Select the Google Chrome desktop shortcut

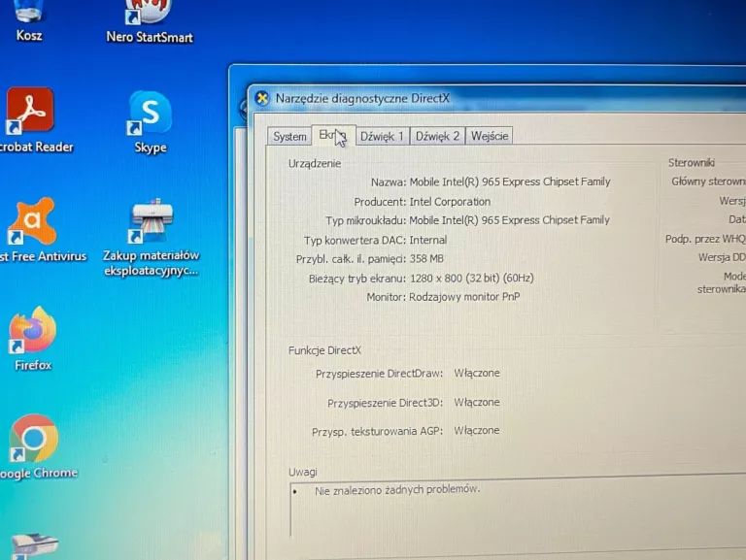34,446
